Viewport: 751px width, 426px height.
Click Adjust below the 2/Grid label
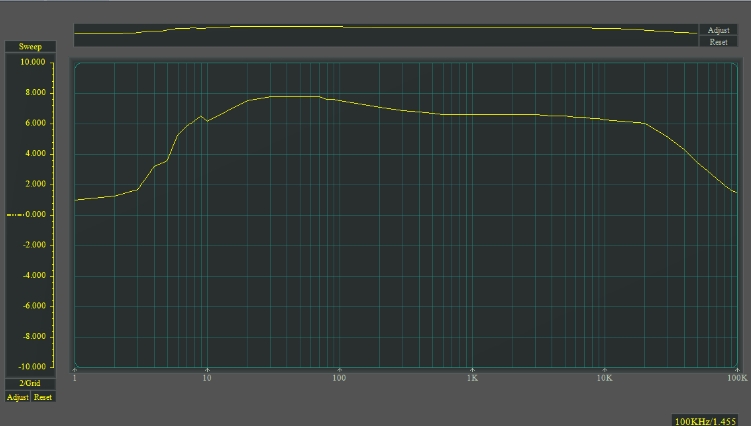[18, 397]
